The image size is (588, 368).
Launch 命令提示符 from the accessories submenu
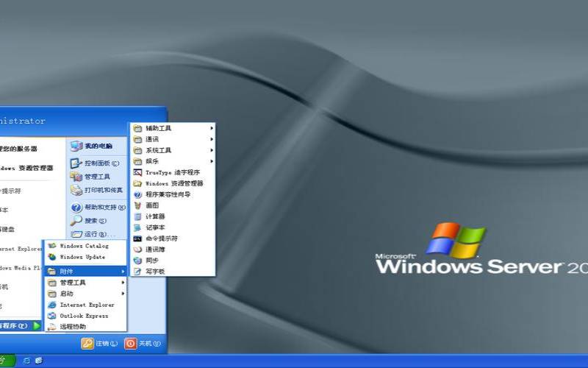tap(173, 238)
